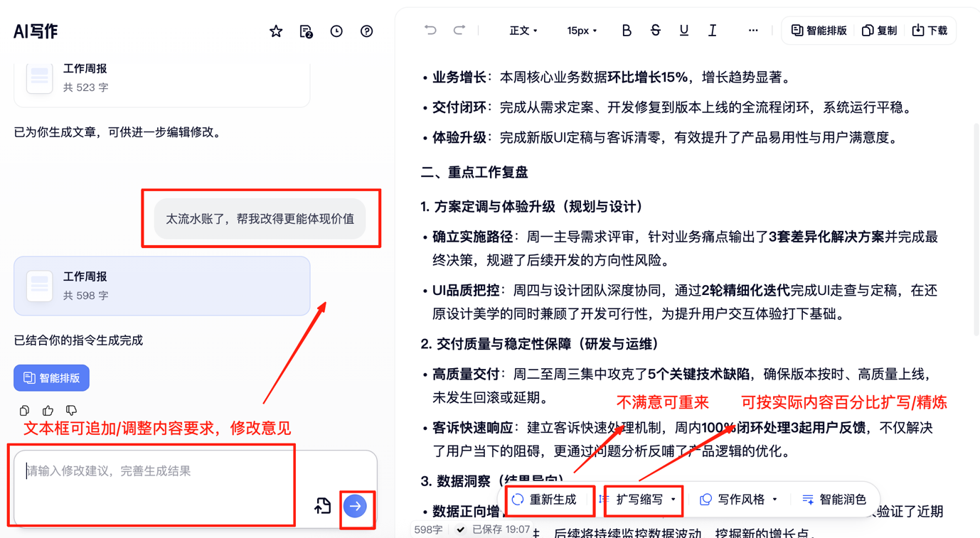Click the text 已为你生成文章，可供进一步编辑修改。
The image size is (980, 538).
(x=118, y=132)
